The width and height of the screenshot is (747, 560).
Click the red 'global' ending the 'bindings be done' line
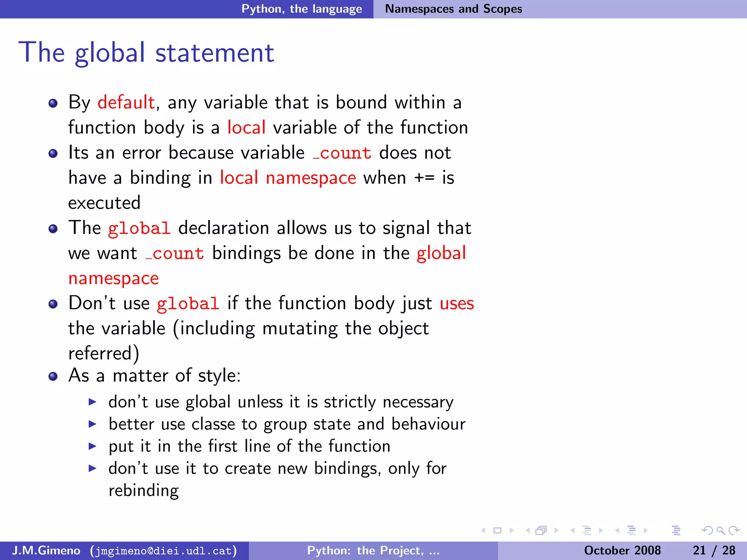tap(441, 253)
